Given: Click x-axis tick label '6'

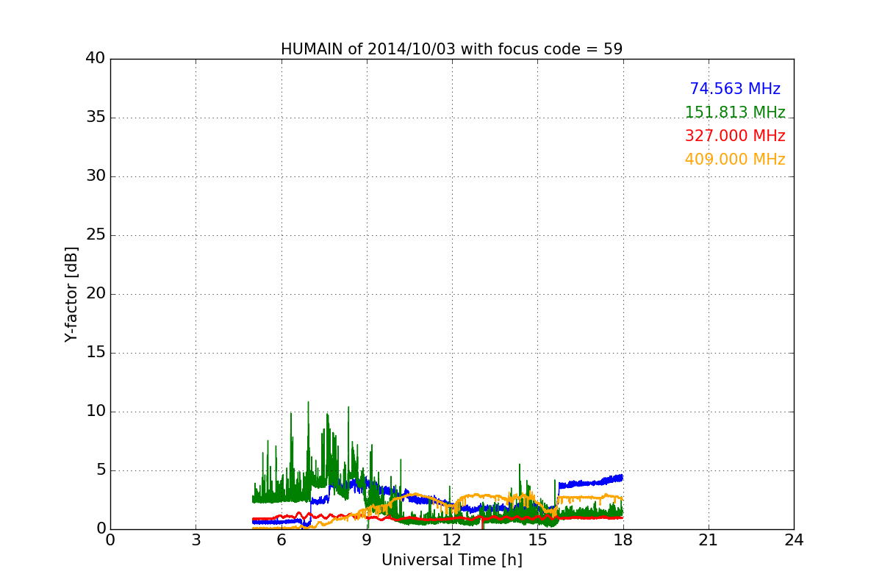Looking at the screenshot, I should pos(282,540).
